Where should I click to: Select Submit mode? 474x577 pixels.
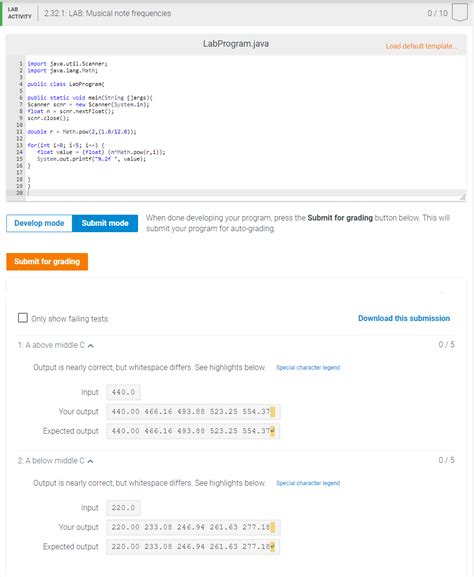click(105, 223)
